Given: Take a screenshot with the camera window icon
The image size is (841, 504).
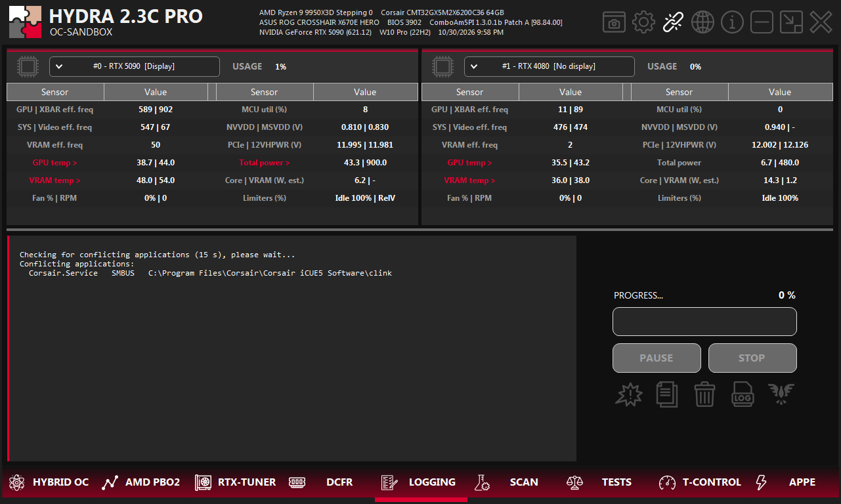Looking at the screenshot, I should [x=614, y=22].
